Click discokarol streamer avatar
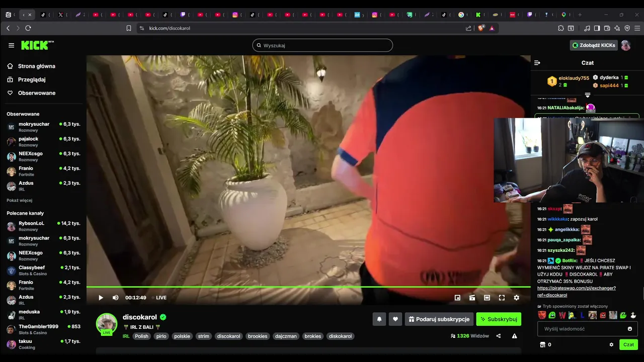This screenshot has width=644, height=362. (107, 324)
